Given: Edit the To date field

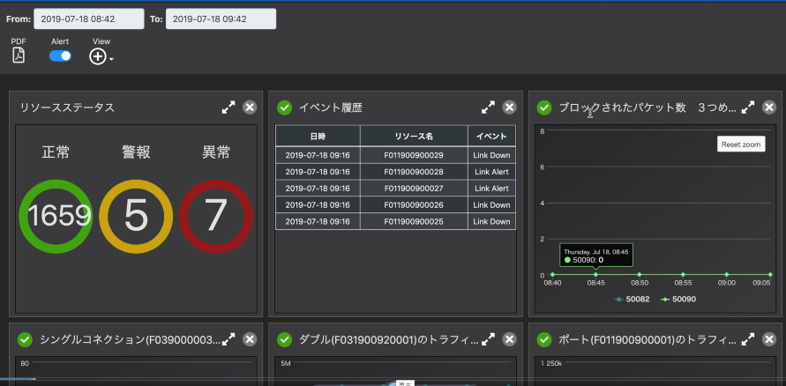Looking at the screenshot, I should (x=221, y=19).
